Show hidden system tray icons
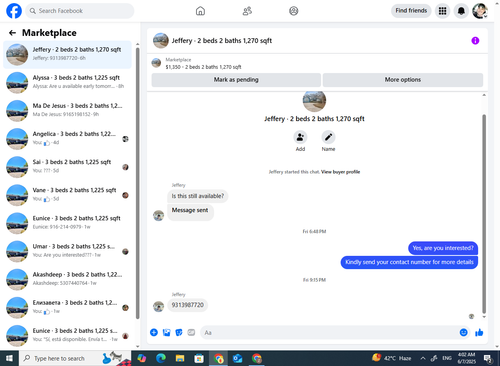 point(423,358)
